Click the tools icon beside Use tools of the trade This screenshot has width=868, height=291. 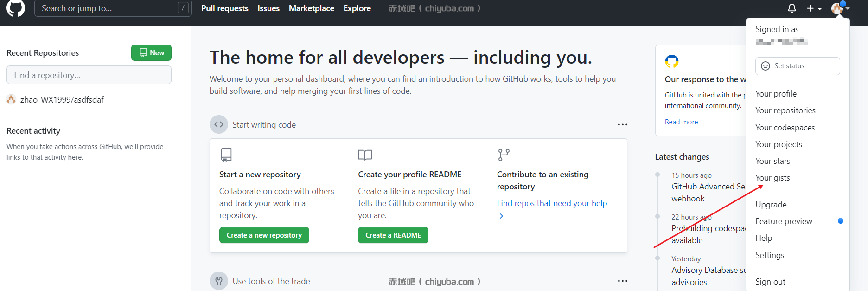point(219,281)
